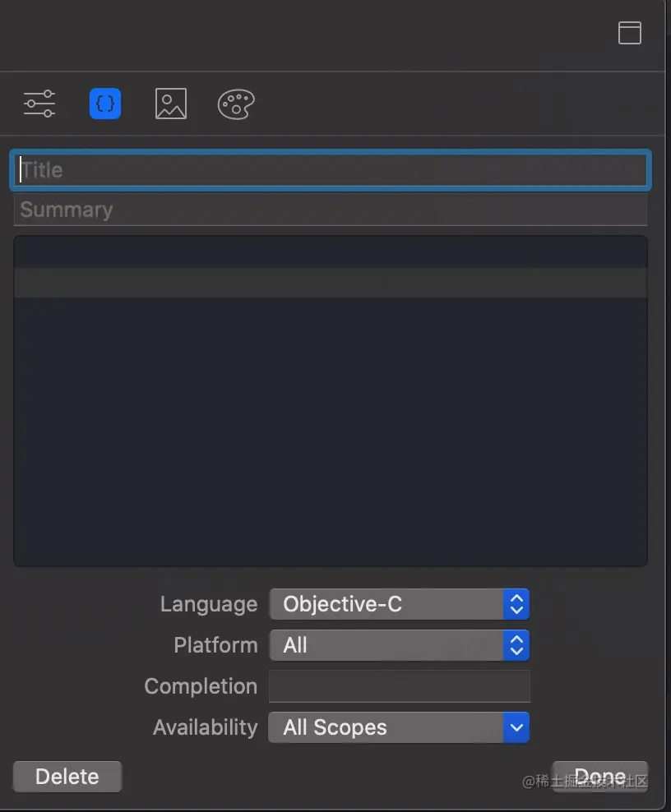
Task: Click the blue arrows on Platform popup
Action: coord(516,645)
